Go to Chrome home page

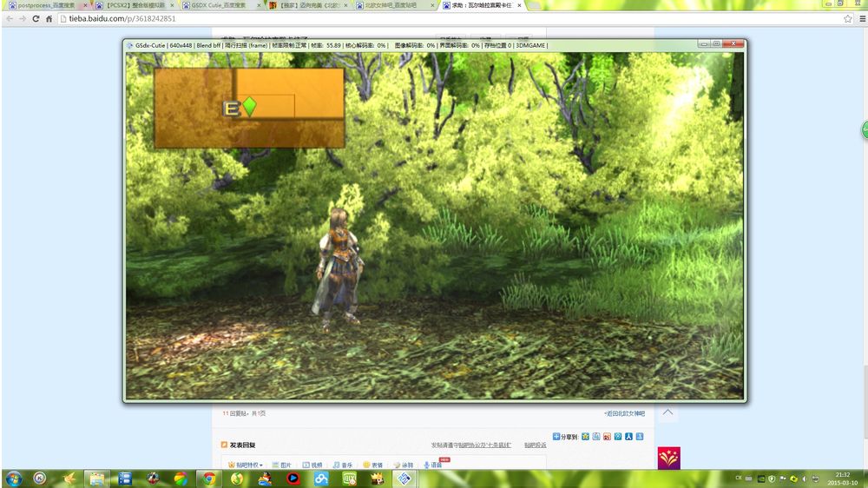tap(49, 18)
